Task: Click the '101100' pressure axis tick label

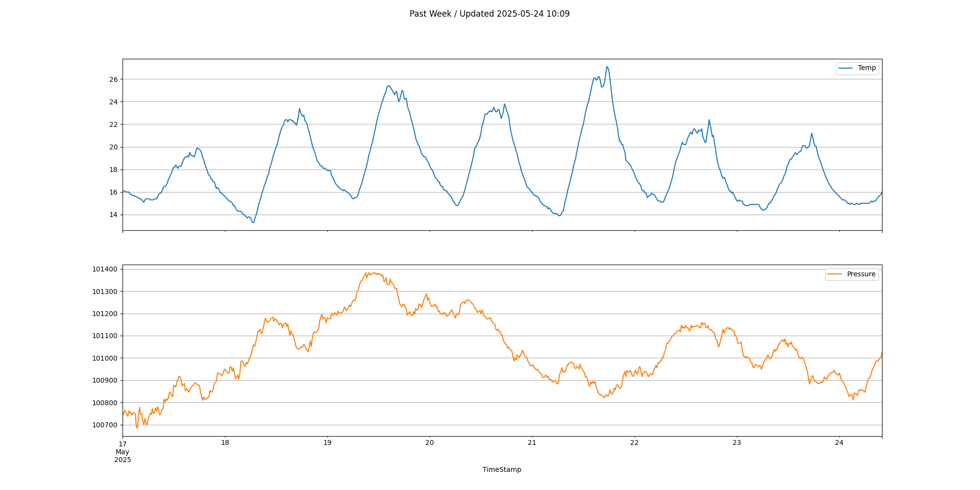Action: pyautogui.click(x=105, y=336)
